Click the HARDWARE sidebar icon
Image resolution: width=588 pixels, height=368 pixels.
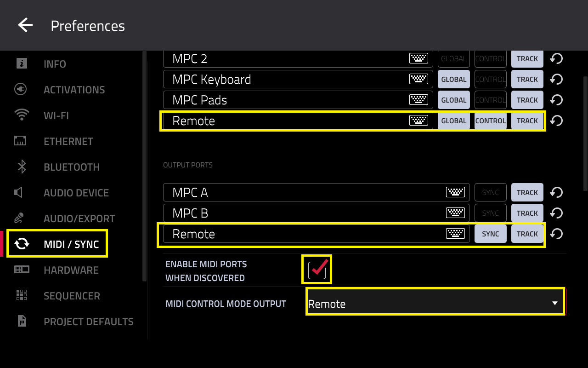pyautogui.click(x=22, y=270)
